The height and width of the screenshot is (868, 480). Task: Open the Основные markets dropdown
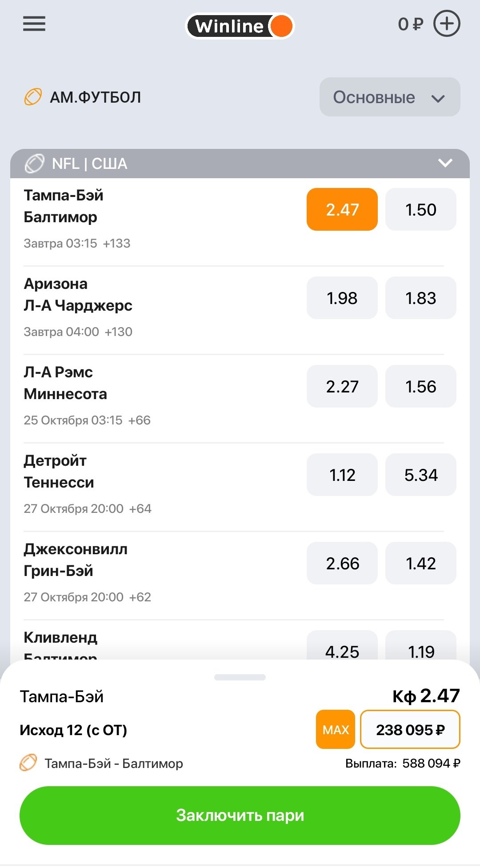(389, 97)
